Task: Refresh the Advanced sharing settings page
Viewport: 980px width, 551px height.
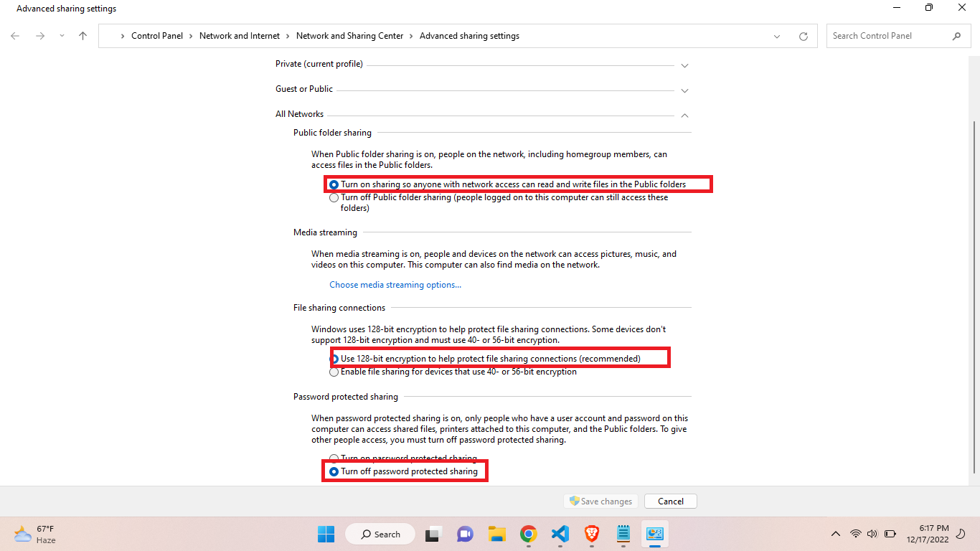Action: [x=804, y=37]
